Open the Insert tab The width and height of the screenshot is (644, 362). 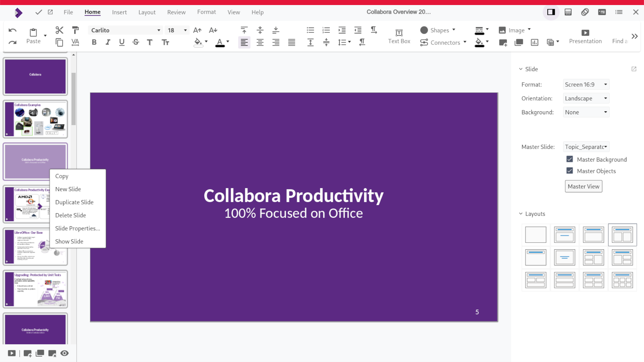[119, 12]
